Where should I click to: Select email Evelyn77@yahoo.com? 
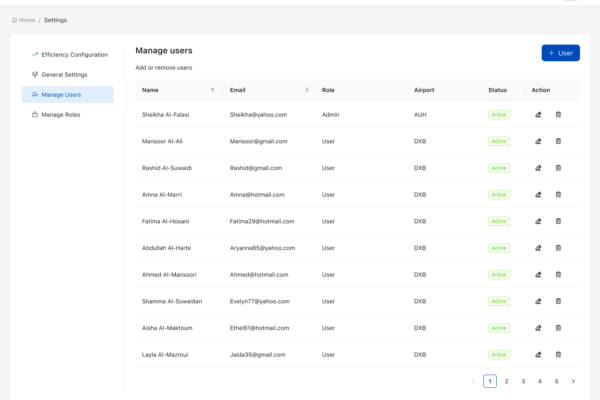pos(260,301)
